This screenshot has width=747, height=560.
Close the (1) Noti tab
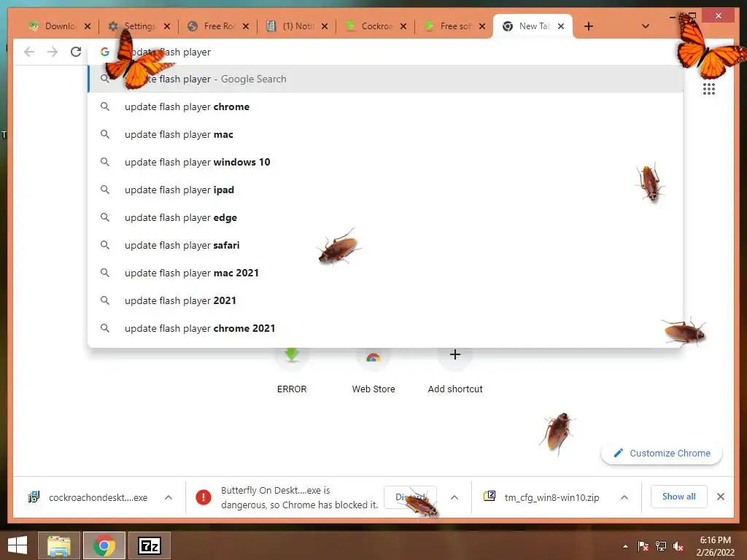coord(325,26)
